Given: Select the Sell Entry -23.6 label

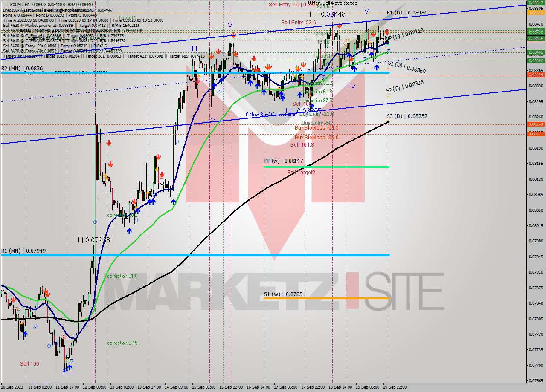Looking at the screenshot, I should coord(298,23).
